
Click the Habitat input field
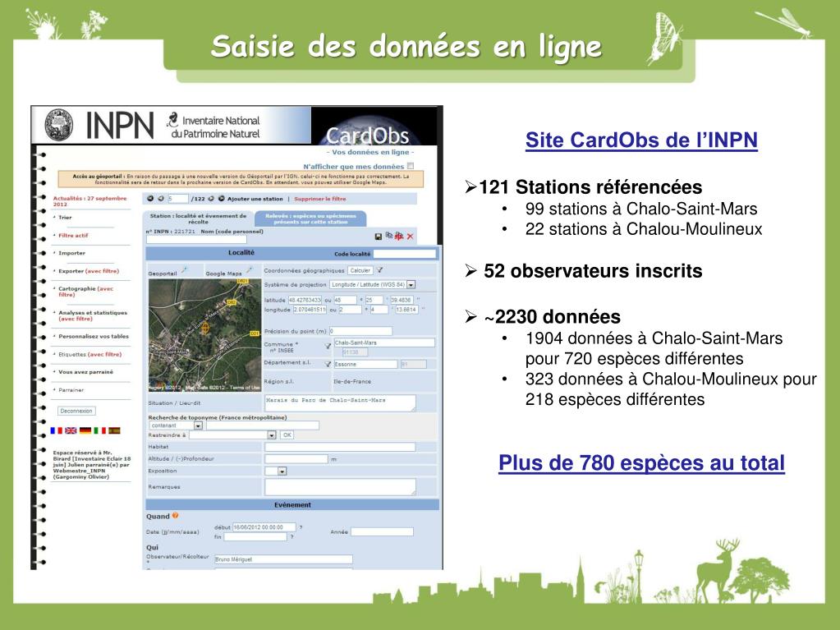pyautogui.click(x=340, y=447)
